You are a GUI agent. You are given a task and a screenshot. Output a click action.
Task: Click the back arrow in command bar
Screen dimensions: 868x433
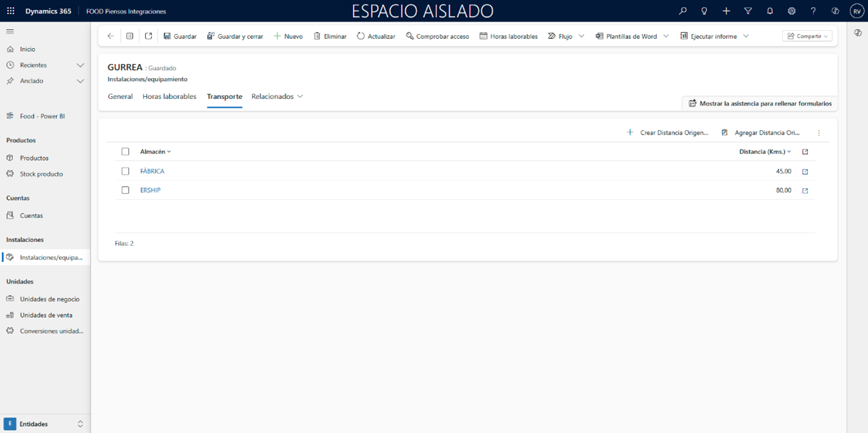111,36
